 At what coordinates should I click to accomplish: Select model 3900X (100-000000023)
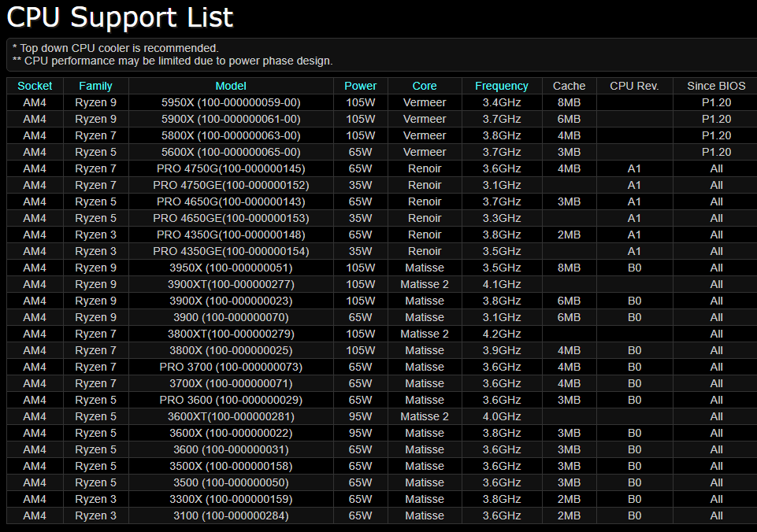[231, 301]
